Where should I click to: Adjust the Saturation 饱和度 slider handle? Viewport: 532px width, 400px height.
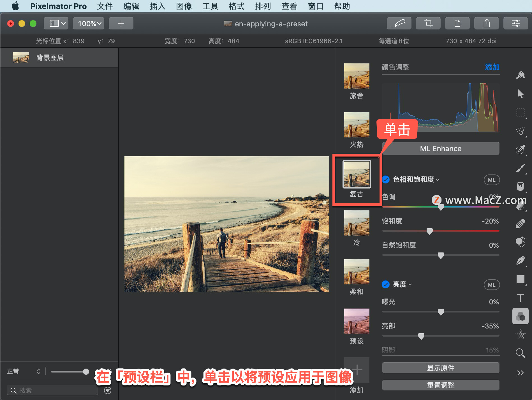pyautogui.click(x=429, y=231)
